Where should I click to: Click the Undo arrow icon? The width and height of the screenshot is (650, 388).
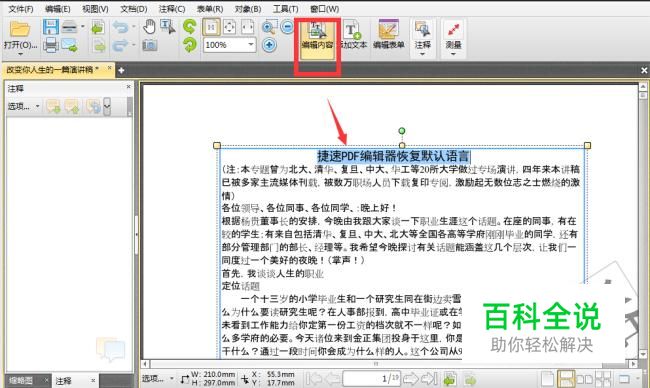coord(121,27)
